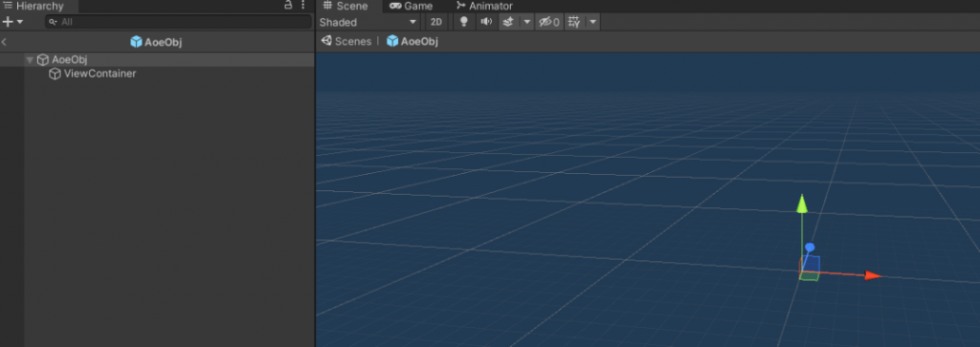Toggle 2D view mode button
Viewport: 980px width, 347px height.
point(436,22)
